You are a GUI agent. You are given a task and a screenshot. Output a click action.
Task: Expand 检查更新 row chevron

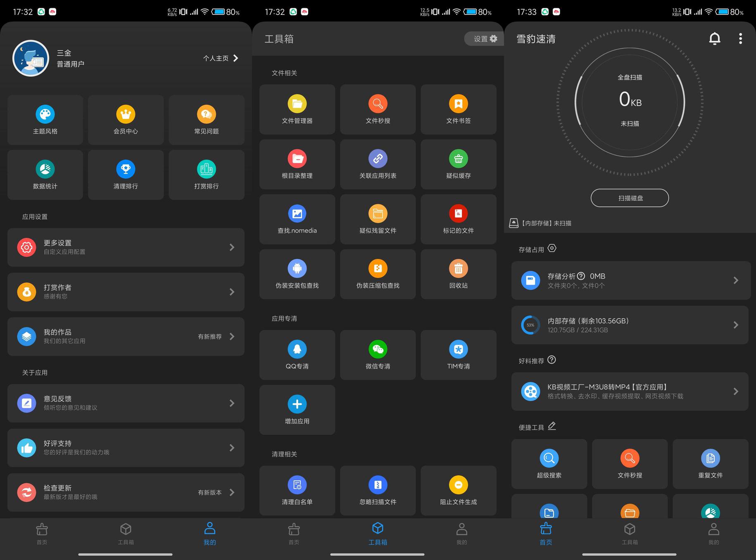(232, 492)
